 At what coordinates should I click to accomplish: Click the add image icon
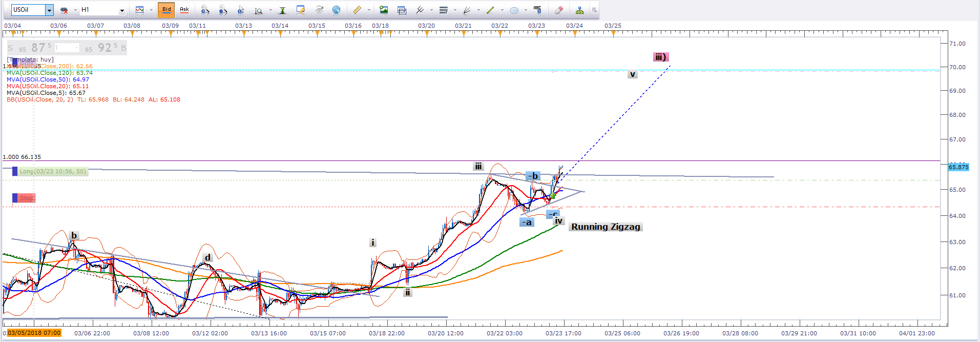pyautogui.click(x=384, y=10)
